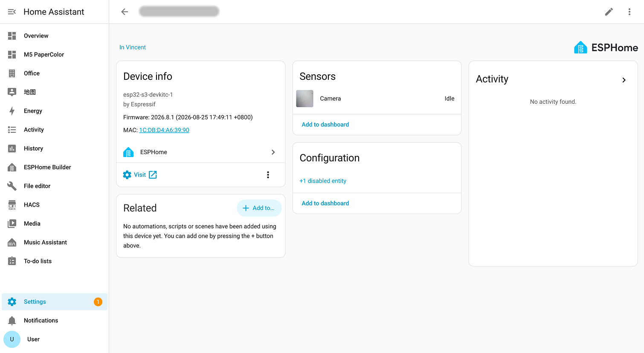Click the Visit device link

click(140, 175)
